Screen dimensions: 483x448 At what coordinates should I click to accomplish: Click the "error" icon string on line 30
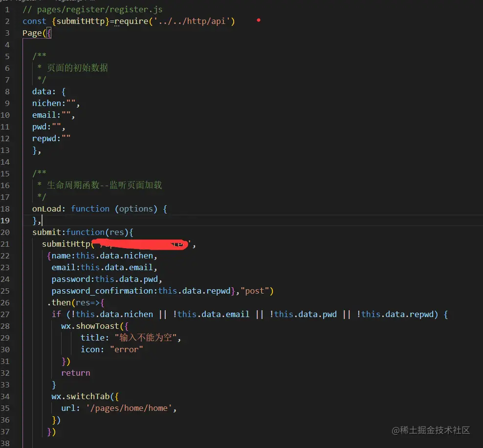(126, 349)
